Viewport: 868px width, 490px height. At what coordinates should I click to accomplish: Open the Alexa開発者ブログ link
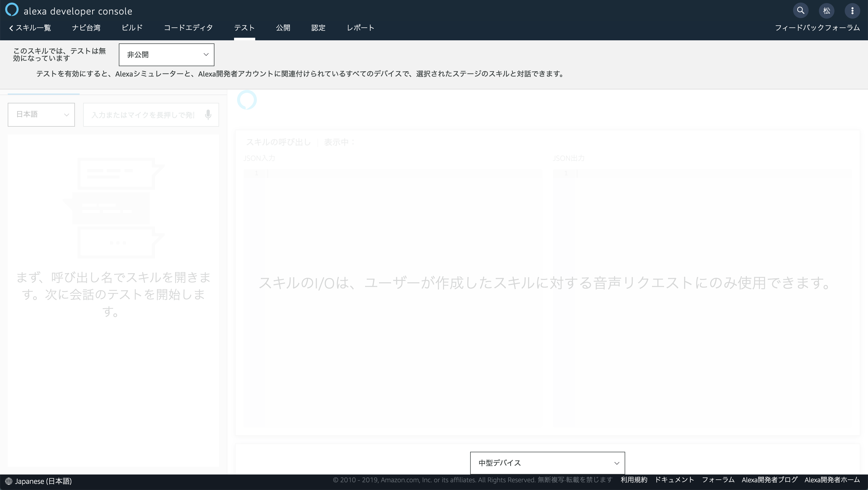(770, 480)
